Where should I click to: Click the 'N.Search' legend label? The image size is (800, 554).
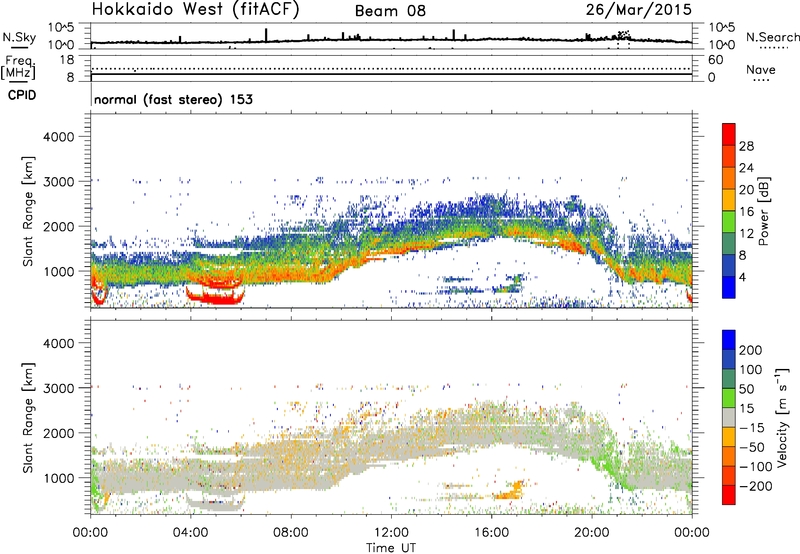point(772,37)
